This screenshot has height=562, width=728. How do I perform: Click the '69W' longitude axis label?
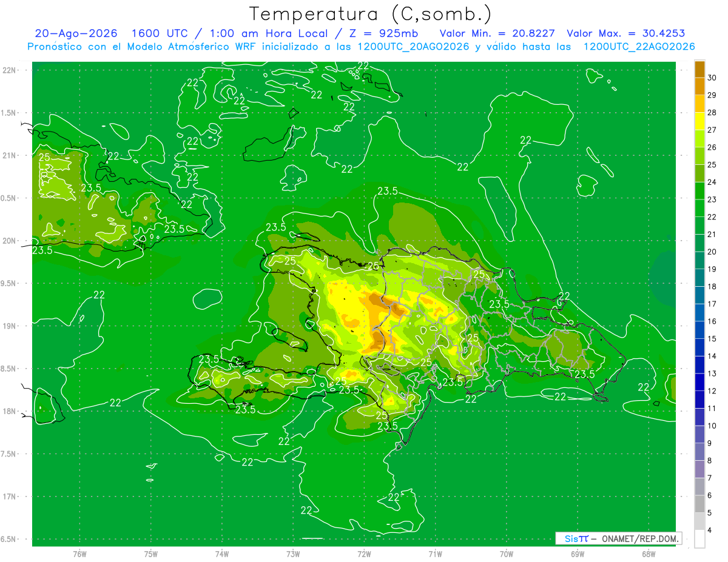pos(578,554)
